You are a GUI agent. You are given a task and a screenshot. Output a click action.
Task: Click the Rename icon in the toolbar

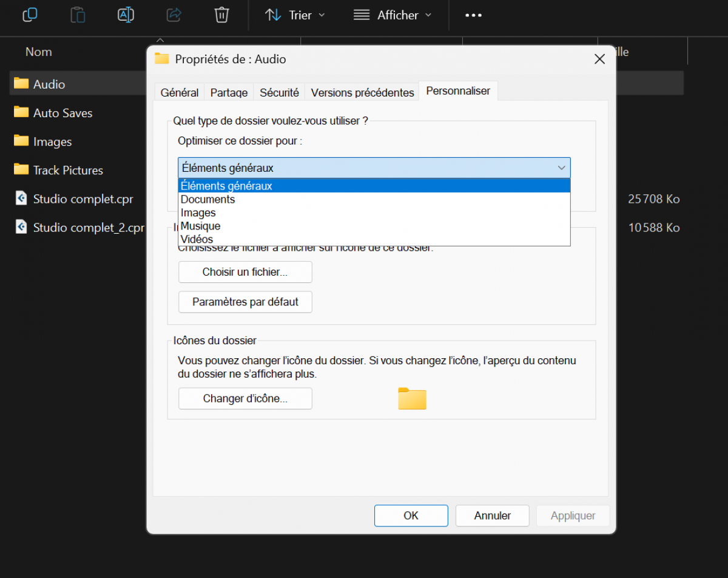click(x=126, y=15)
